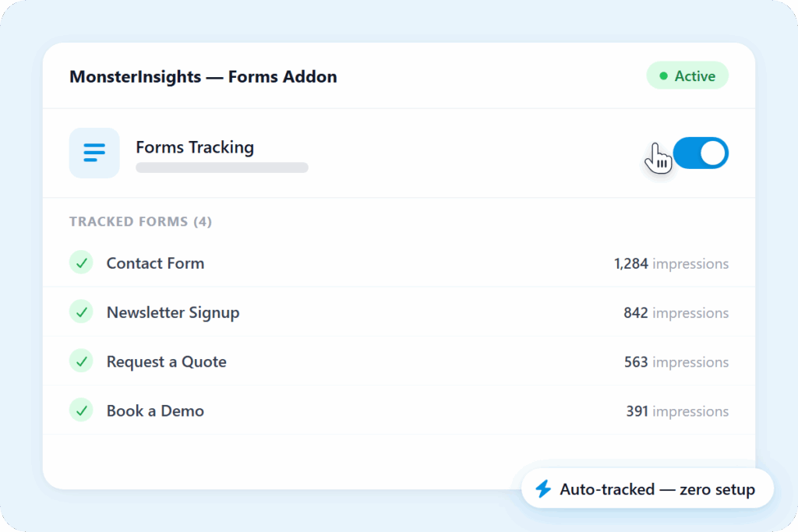Click the green check beside Newsletter Signup

tap(81, 312)
